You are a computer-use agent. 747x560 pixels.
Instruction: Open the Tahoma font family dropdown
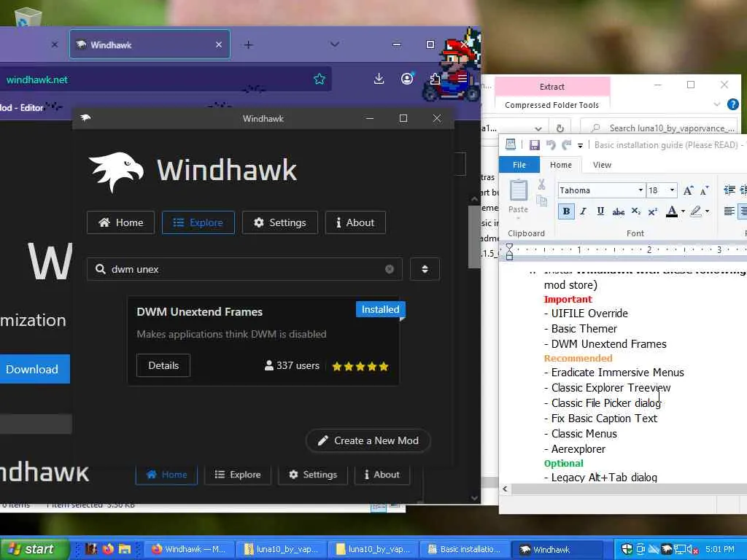(640, 190)
